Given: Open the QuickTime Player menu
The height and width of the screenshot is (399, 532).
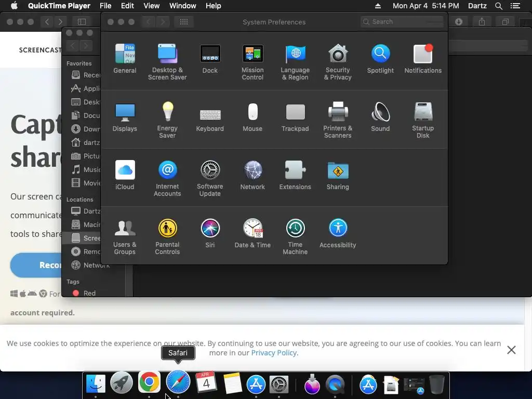Looking at the screenshot, I should tap(59, 6).
